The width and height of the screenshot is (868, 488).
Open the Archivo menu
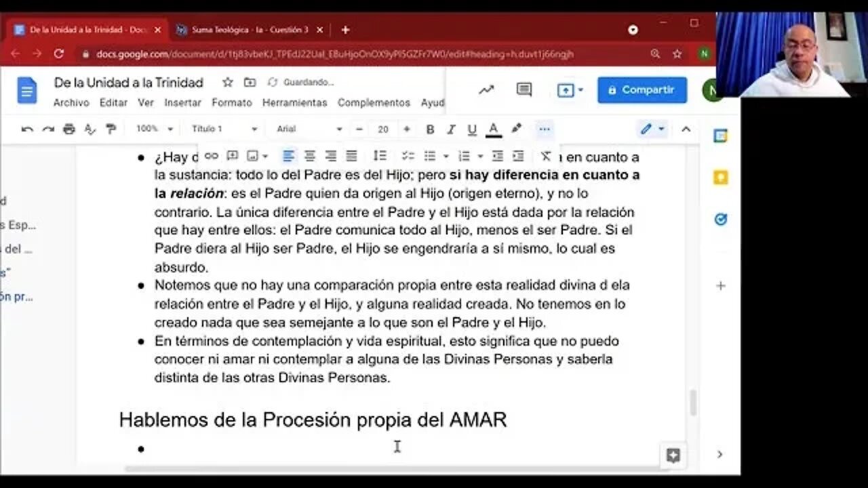click(71, 102)
